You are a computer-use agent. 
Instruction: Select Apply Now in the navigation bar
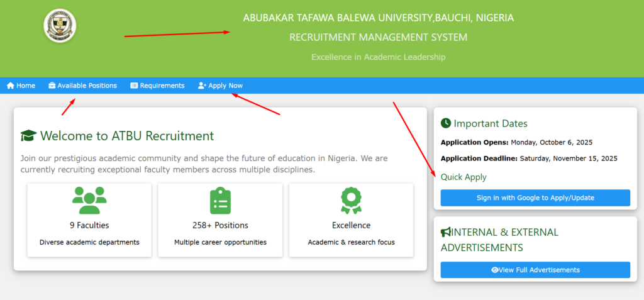point(220,86)
